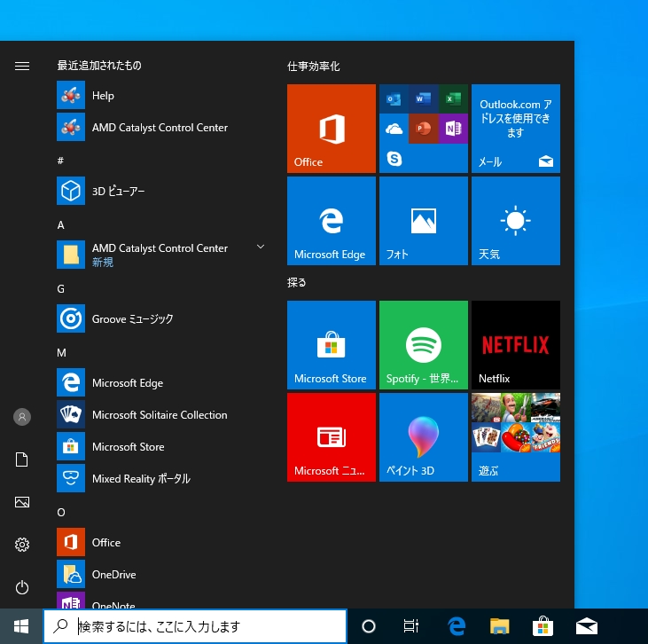This screenshot has height=644, width=648.
Task: Click the A letter header in app list
Action: pyautogui.click(x=61, y=224)
